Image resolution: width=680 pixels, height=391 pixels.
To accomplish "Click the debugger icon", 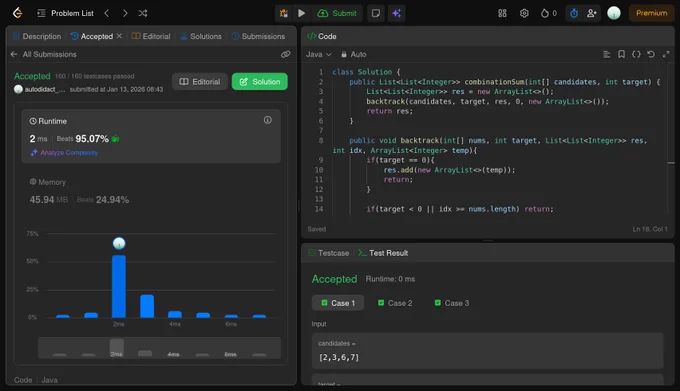I will 284,13.
